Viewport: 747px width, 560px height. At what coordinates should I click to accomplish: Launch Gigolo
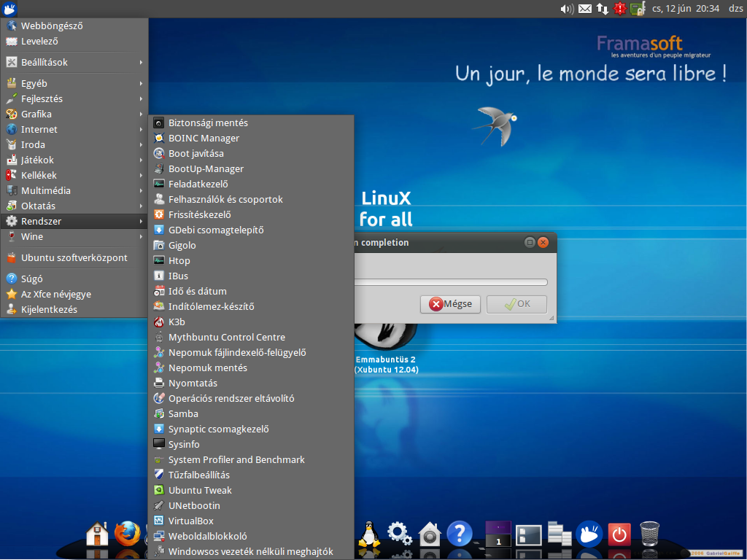251,245
